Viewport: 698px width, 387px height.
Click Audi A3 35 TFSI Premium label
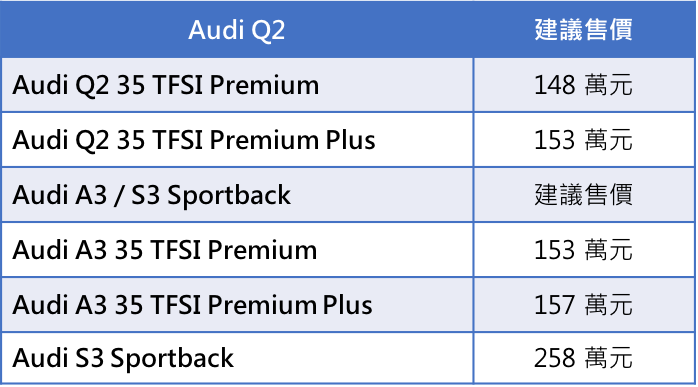(165, 250)
